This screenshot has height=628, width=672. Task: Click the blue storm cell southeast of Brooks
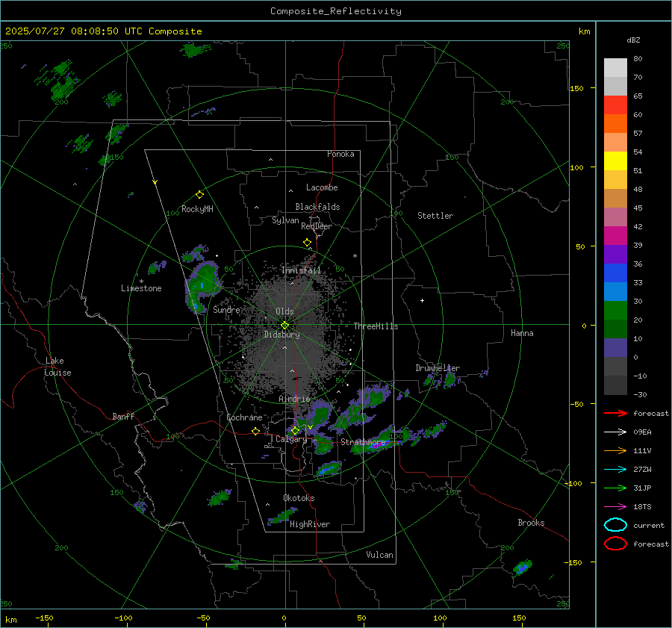tap(522, 568)
